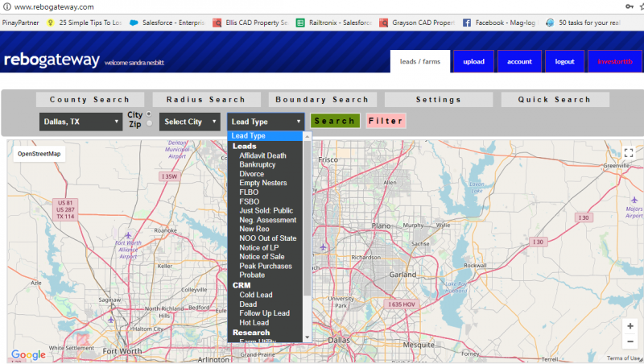Open Grayson CAD Property bookmark
644x364 pixels.
[417, 23]
